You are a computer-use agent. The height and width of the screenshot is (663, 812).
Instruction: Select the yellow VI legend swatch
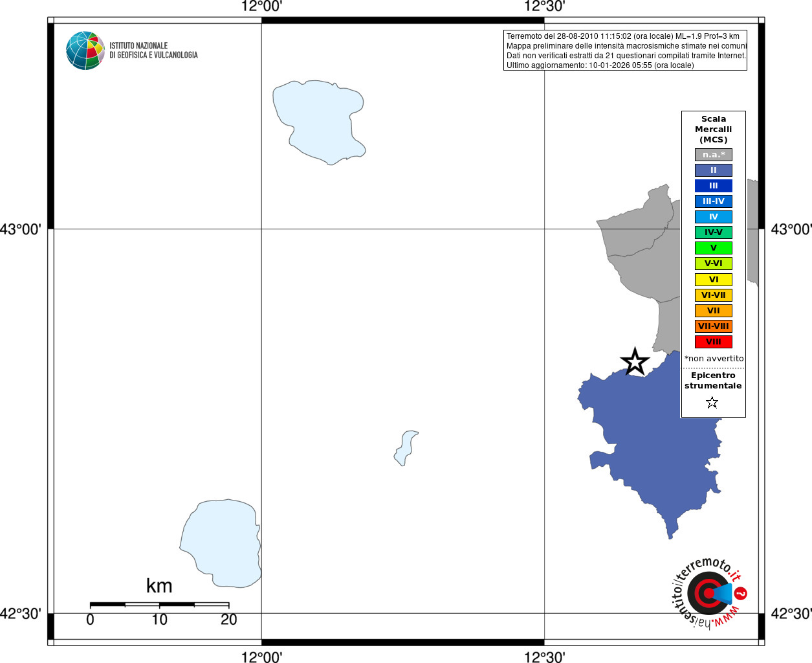pyautogui.click(x=714, y=280)
